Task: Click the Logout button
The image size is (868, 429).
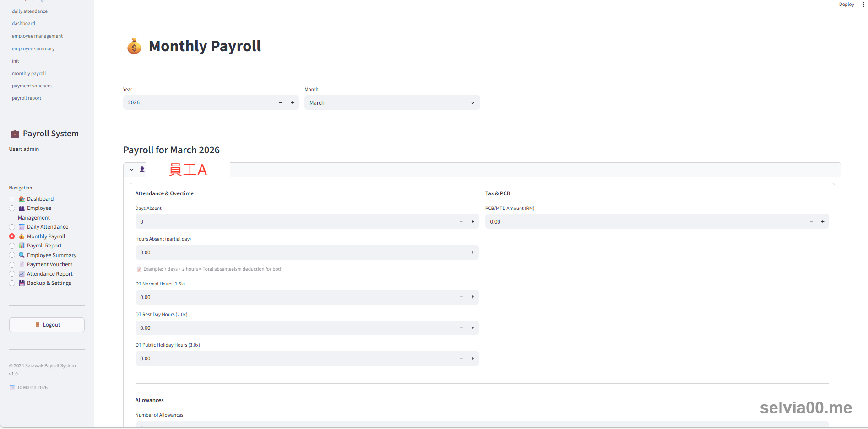Action: click(x=47, y=325)
